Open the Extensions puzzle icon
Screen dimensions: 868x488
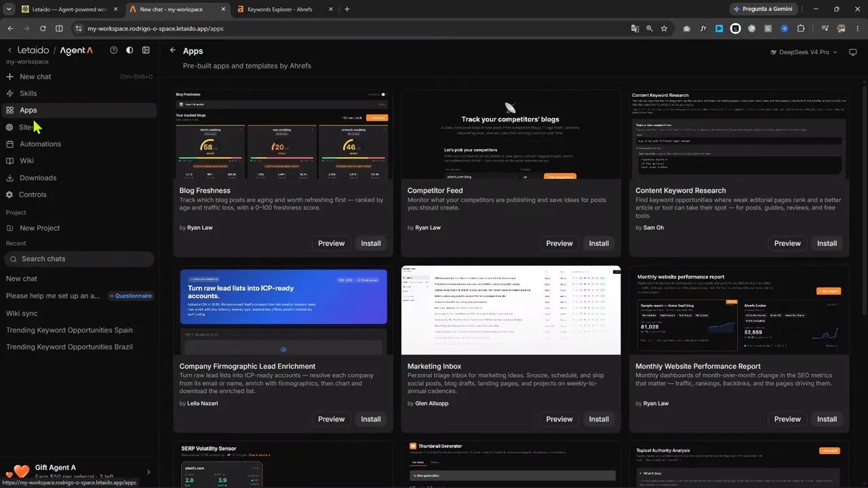pos(801,28)
